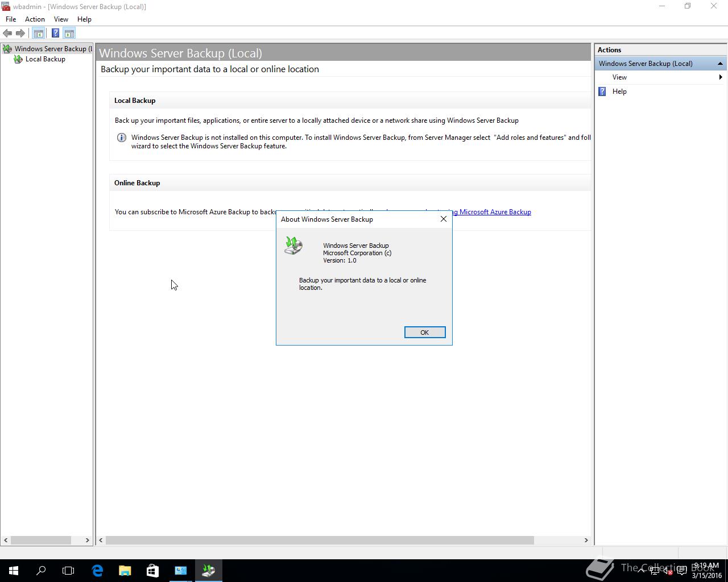Open the Action menu
728x582 pixels.
pyautogui.click(x=35, y=19)
